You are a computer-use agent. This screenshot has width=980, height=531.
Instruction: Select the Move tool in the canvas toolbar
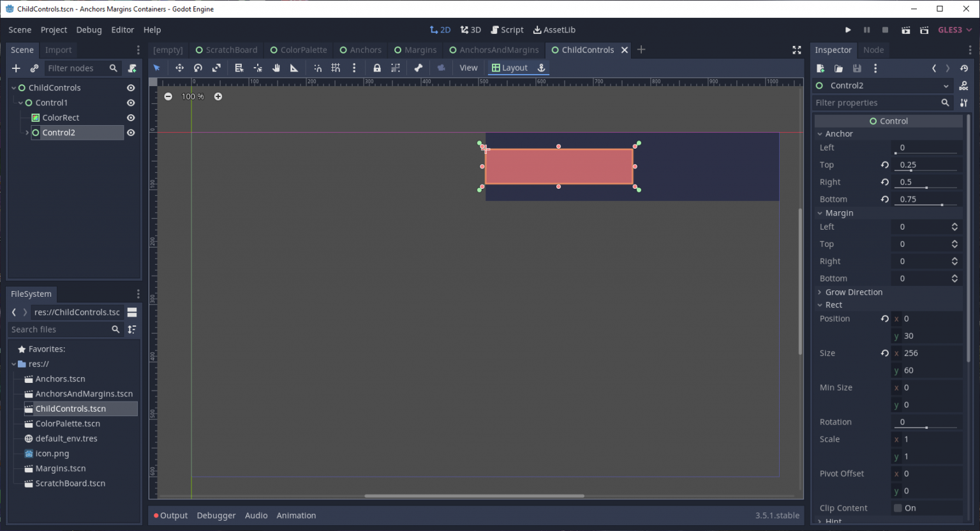tap(179, 68)
